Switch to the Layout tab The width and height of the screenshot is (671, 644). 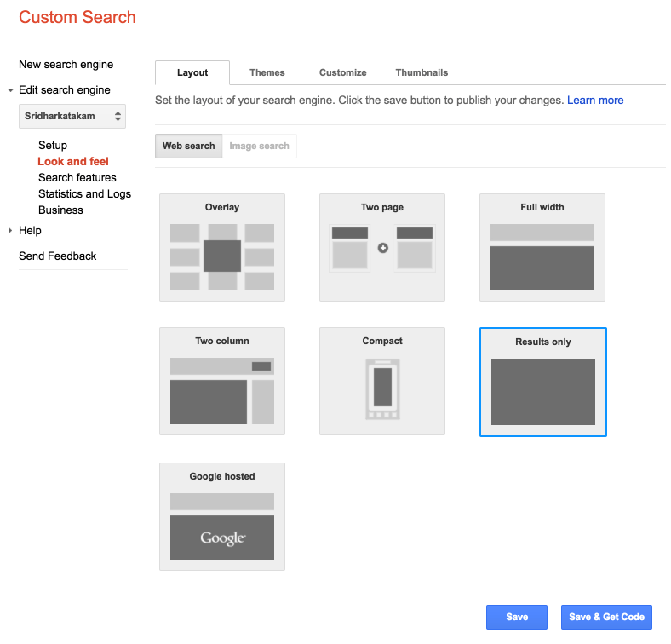[x=192, y=72]
